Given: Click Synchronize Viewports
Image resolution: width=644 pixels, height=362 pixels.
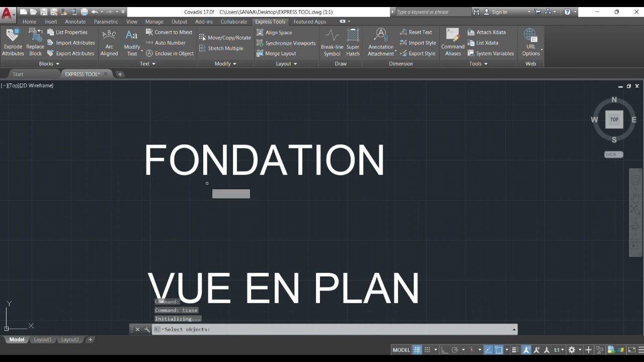Looking at the screenshot, I should pyautogui.click(x=286, y=43).
